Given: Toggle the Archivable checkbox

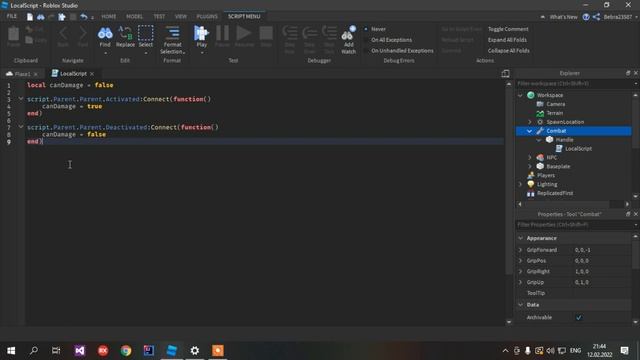Looking at the screenshot, I should click(579, 317).
